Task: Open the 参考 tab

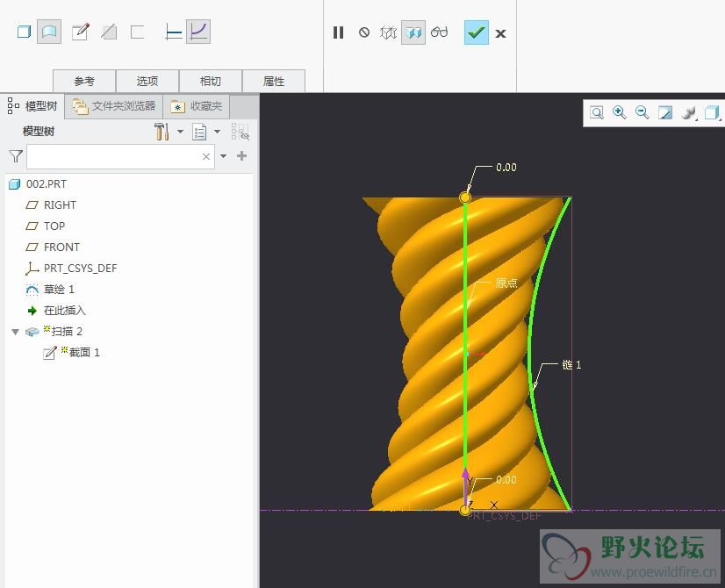Action: 84,82
